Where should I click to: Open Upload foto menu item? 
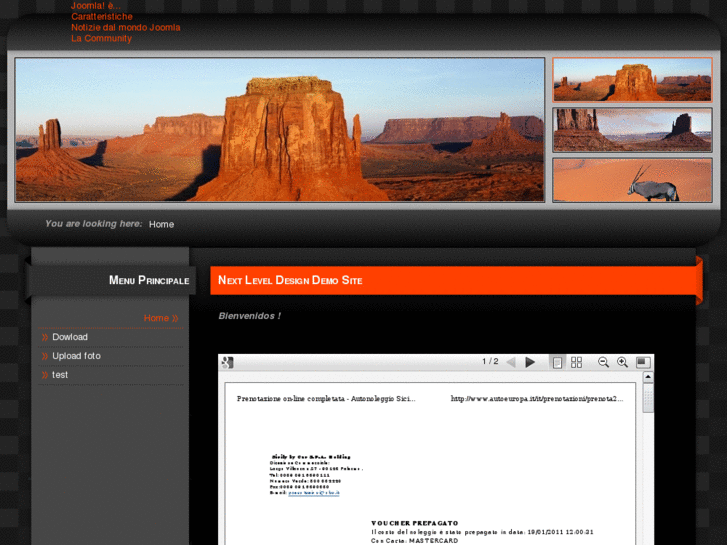(x=76, y=356)
